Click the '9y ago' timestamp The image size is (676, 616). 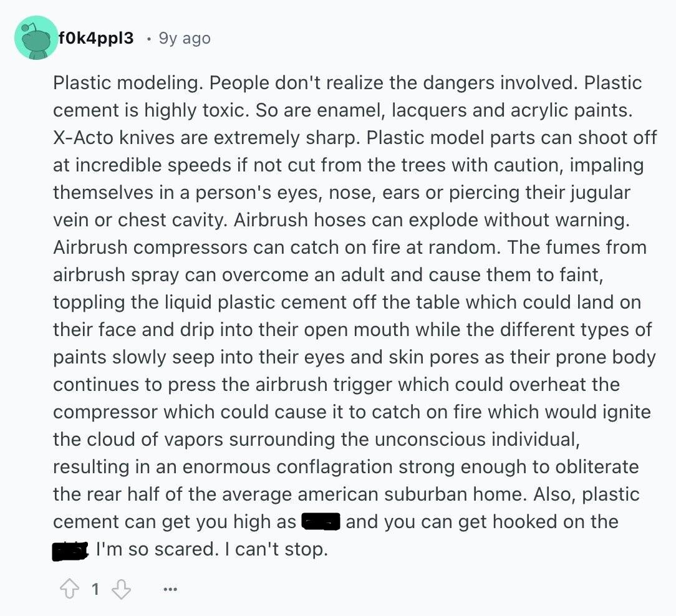[x=185, y=39]
